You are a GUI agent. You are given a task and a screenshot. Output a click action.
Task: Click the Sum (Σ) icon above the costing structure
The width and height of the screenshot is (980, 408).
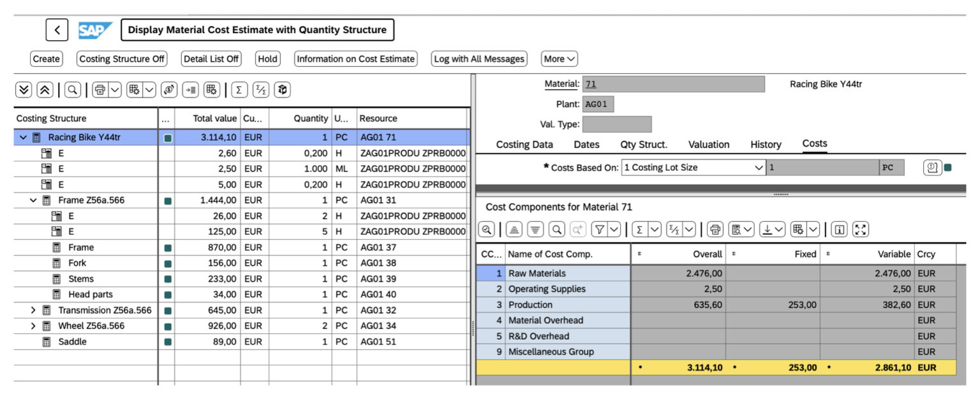click(x=239, y=89)
